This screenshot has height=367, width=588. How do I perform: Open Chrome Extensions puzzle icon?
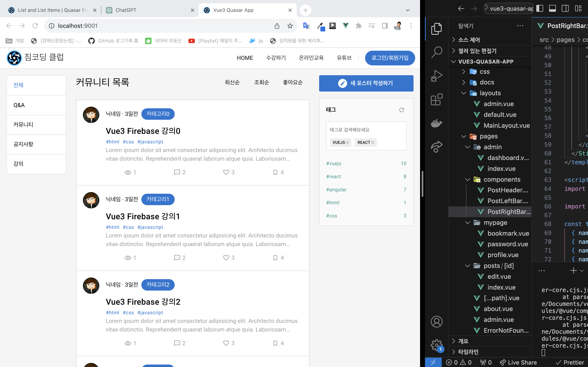tap(358, 26)
